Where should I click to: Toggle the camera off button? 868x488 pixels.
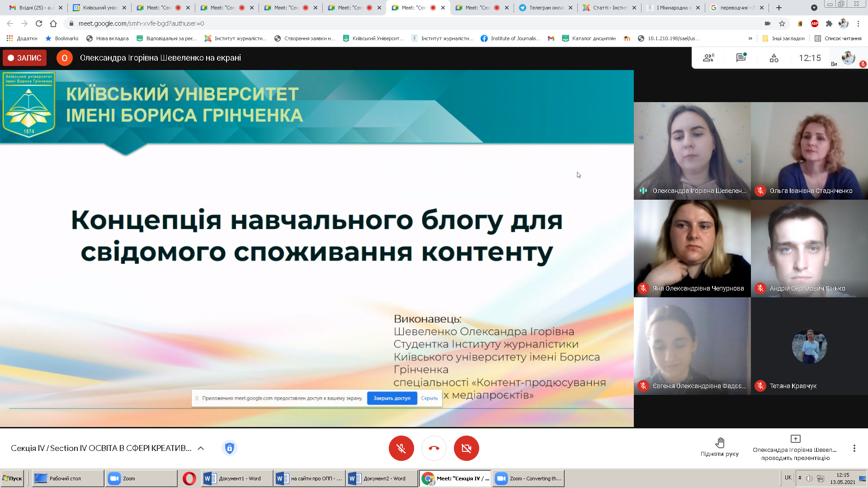click(466, 448)
